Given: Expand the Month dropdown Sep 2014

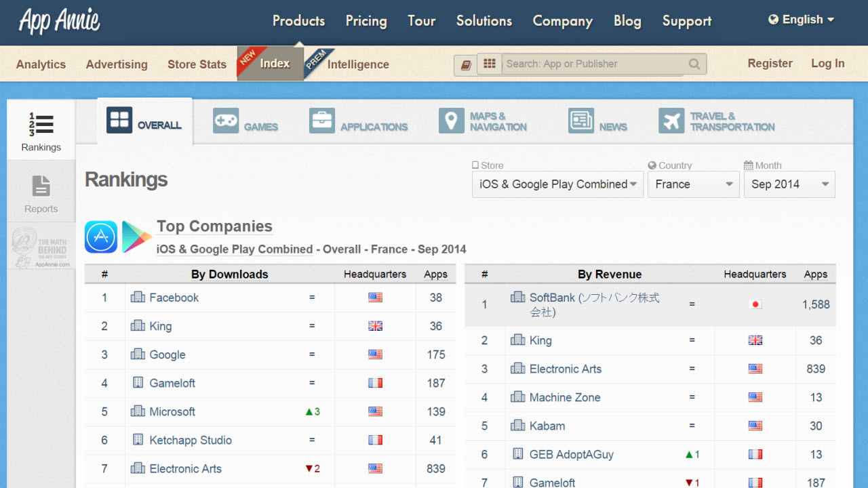Looking at the screenshot, I should 789,184.
